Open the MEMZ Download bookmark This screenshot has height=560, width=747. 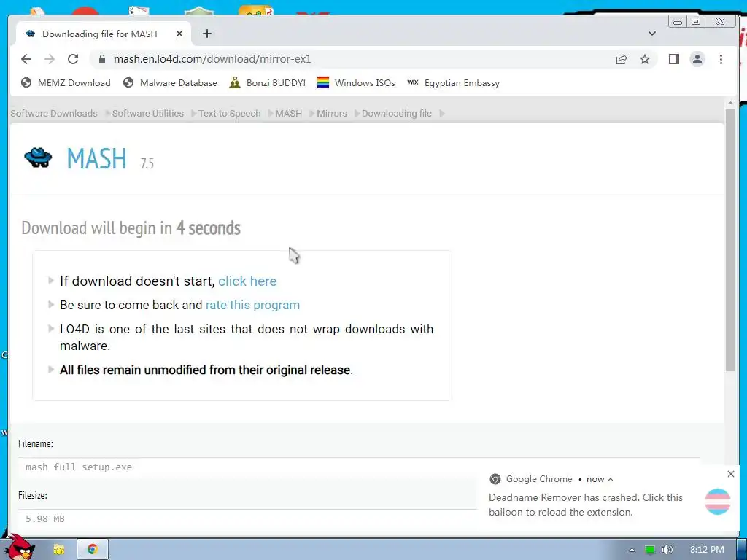[x=66, y=83]
